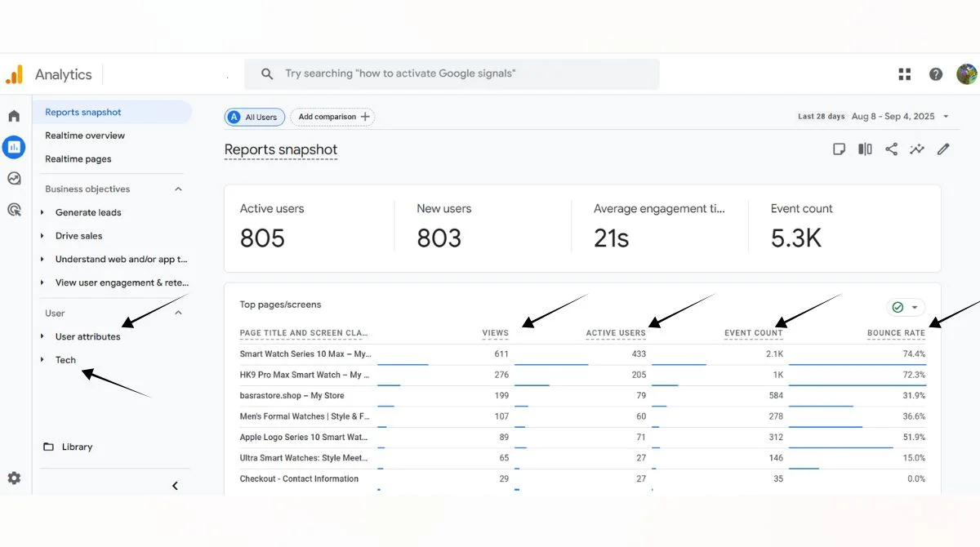Click the Views column header
Screen dimensions: 980x547
tap(495, 333)
